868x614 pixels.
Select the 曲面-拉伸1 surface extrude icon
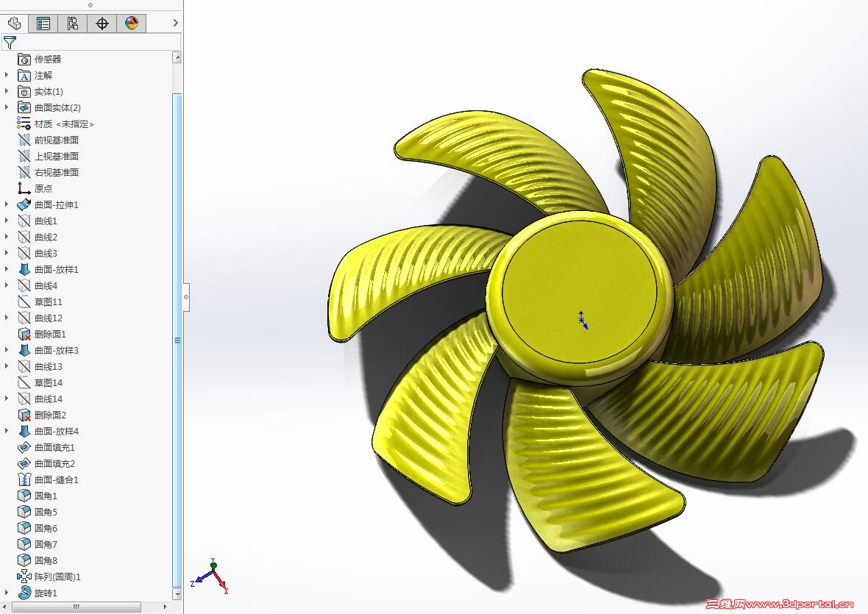click(x=24, y=204)
